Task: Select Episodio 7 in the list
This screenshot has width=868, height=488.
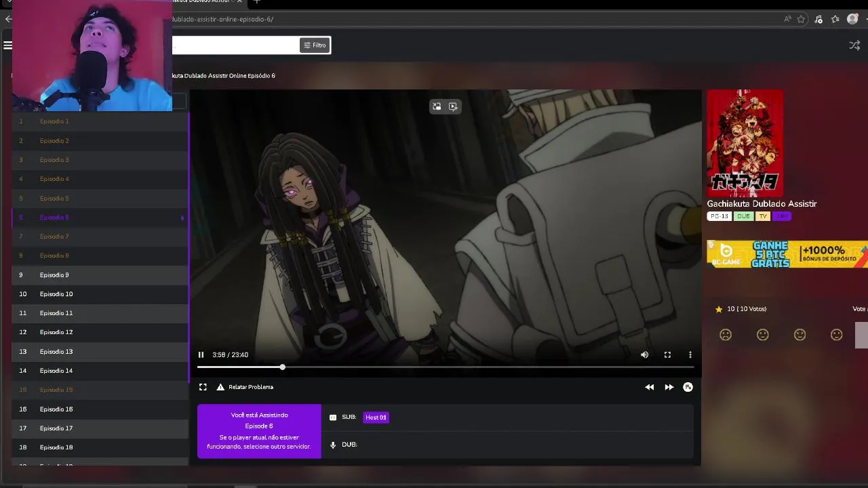Action: [x=100, y=237]
